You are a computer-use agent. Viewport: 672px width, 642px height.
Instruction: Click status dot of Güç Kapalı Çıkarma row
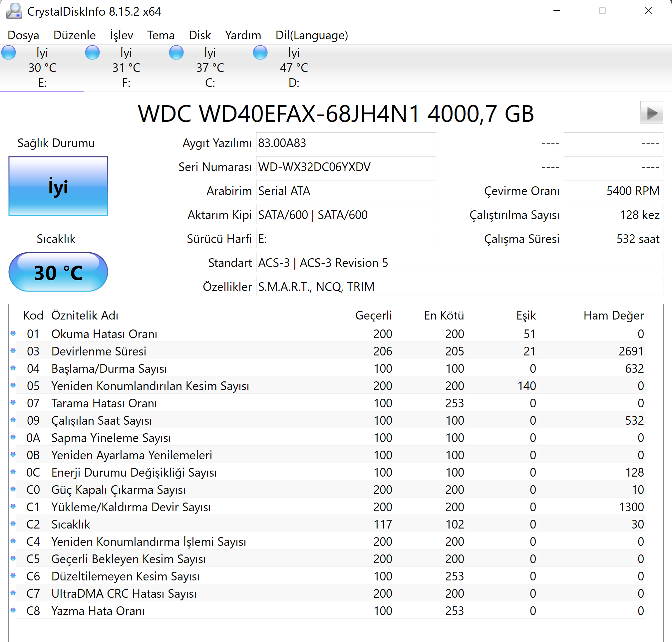click(x=13, y=489)
